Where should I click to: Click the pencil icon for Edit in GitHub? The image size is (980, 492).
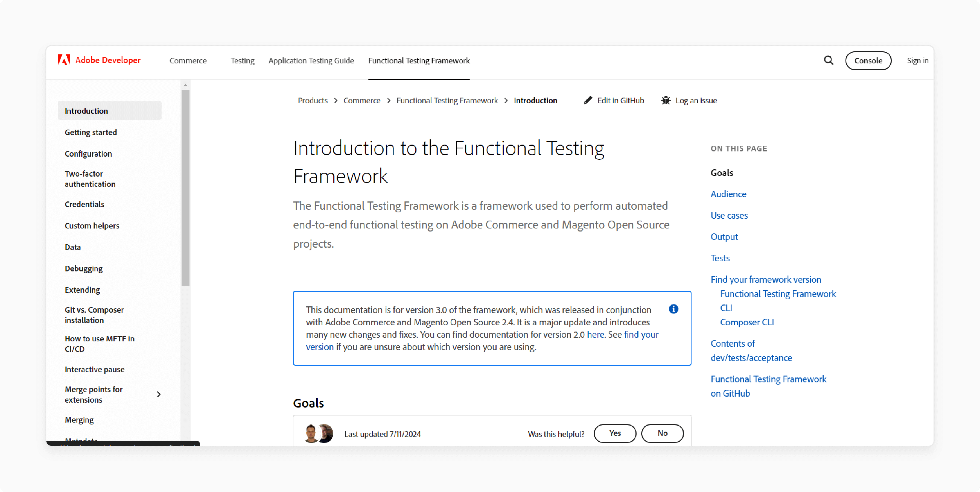(588, 100)
